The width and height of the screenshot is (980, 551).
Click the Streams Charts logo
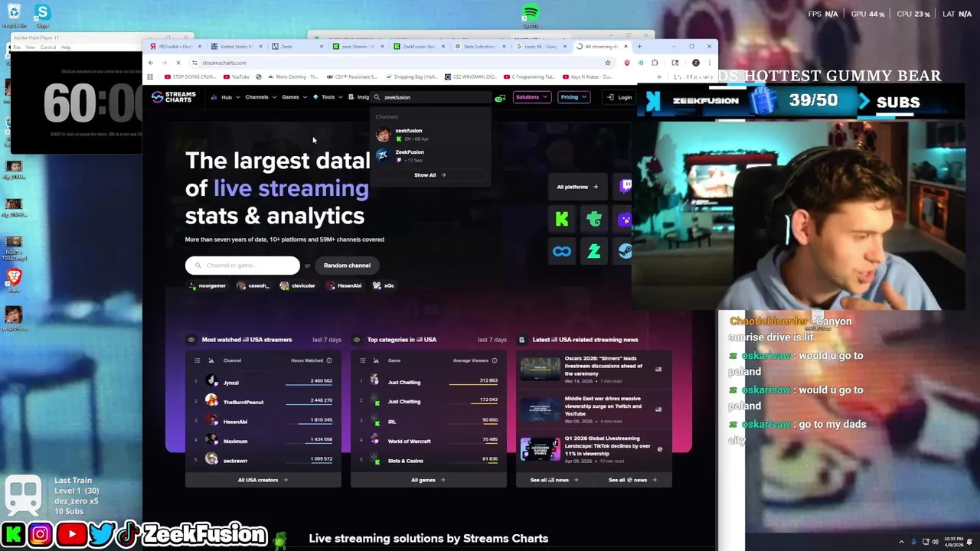pyautogui.click(x=174, y=97)
